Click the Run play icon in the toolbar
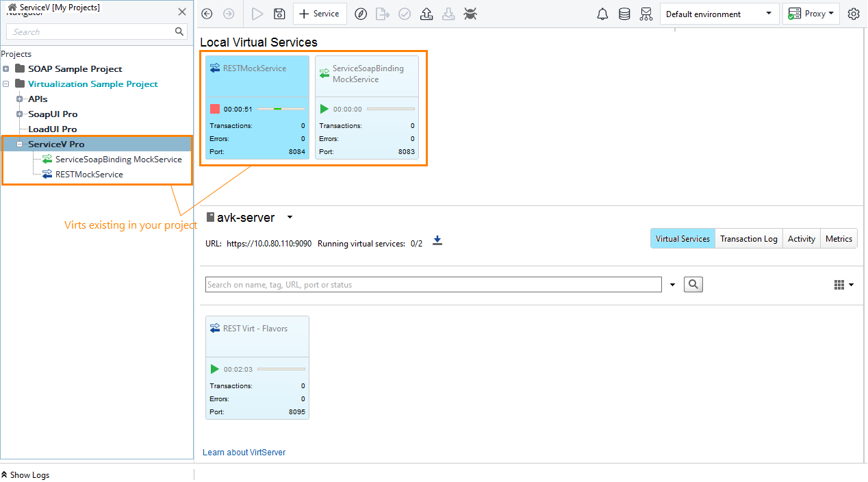The width and height of the screenshot is (868, 482). click(x=257, y=14)
